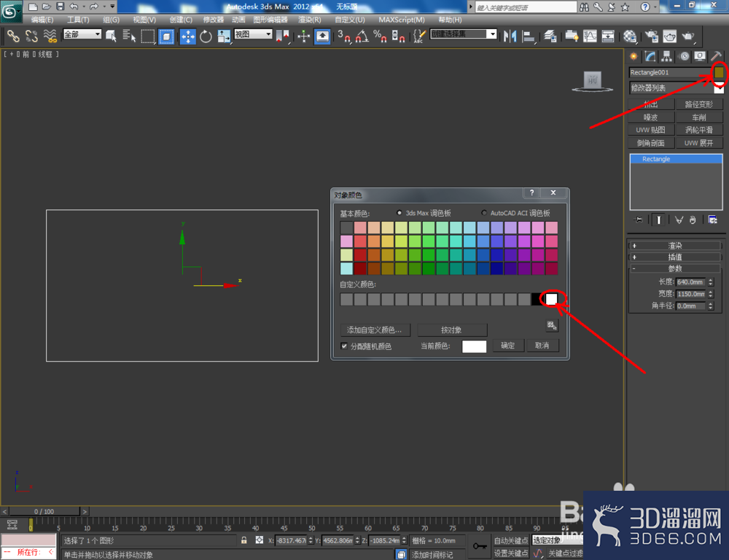Toggle the 3D Snaps icon

344,36
